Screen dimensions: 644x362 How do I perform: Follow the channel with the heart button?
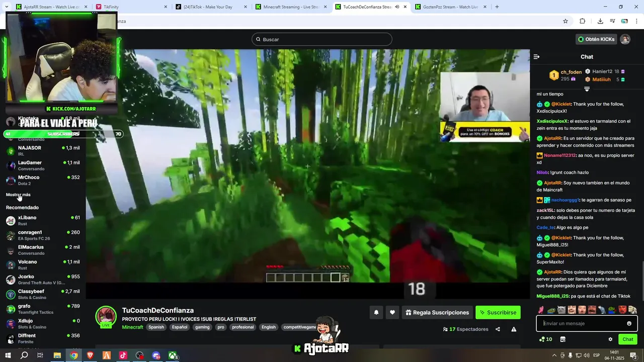[x=392, y=312]
